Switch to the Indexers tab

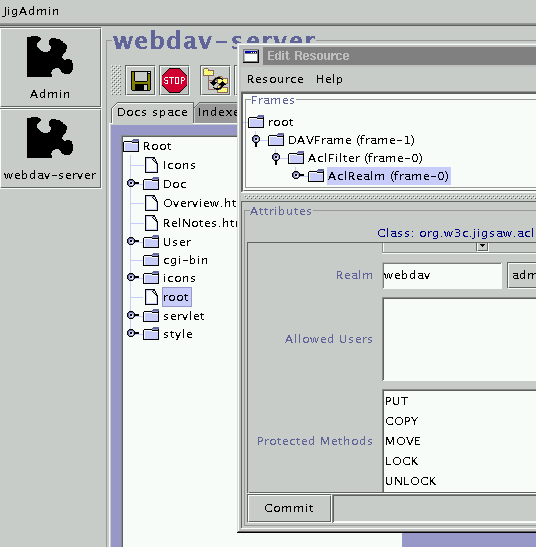tap(217, 113)
